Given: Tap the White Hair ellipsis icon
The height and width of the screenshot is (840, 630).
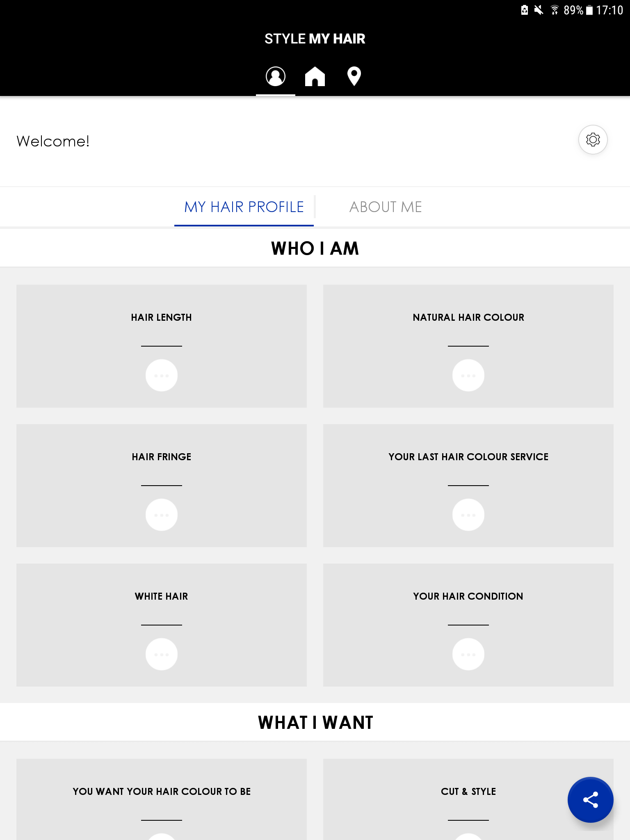Looking at the screenshot, I should [162, 654].
